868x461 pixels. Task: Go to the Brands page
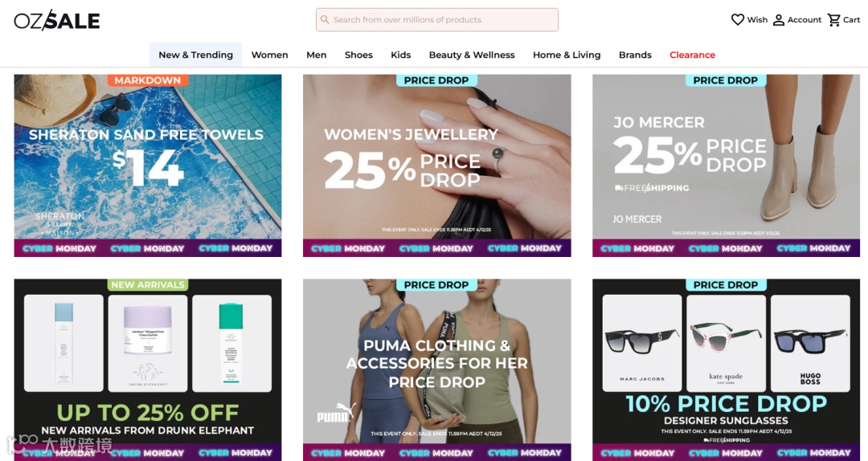(x=635, y=55)
